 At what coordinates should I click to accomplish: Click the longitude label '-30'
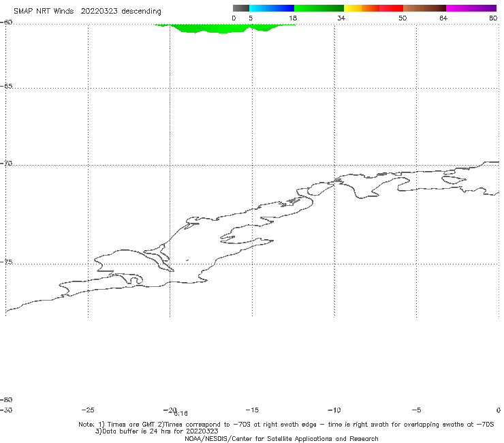click(x=6, y=410)
